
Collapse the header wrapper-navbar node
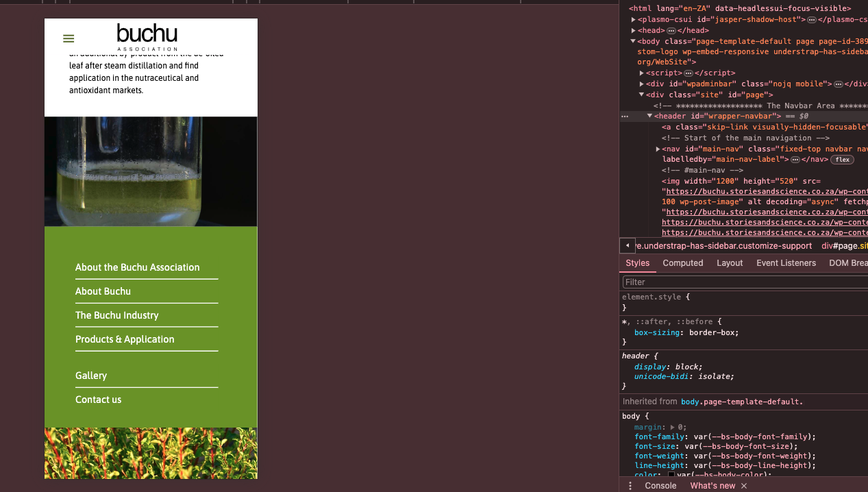pos(650,116)
